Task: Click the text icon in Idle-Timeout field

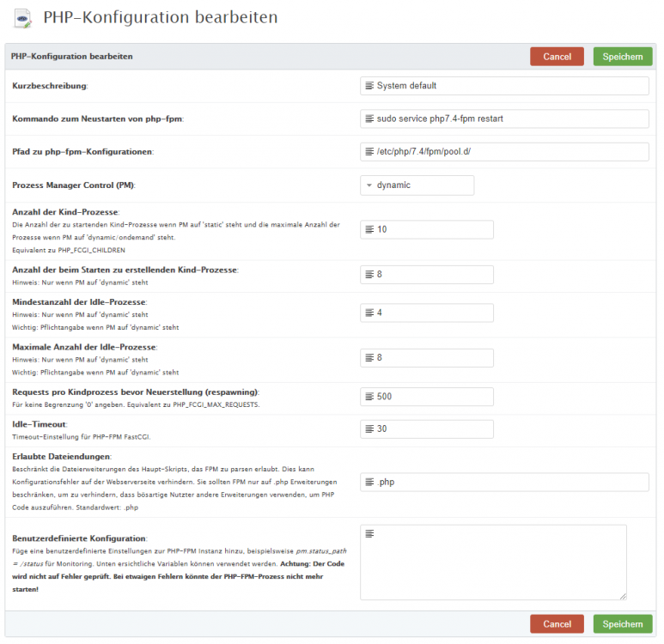Action: point(369,429)
